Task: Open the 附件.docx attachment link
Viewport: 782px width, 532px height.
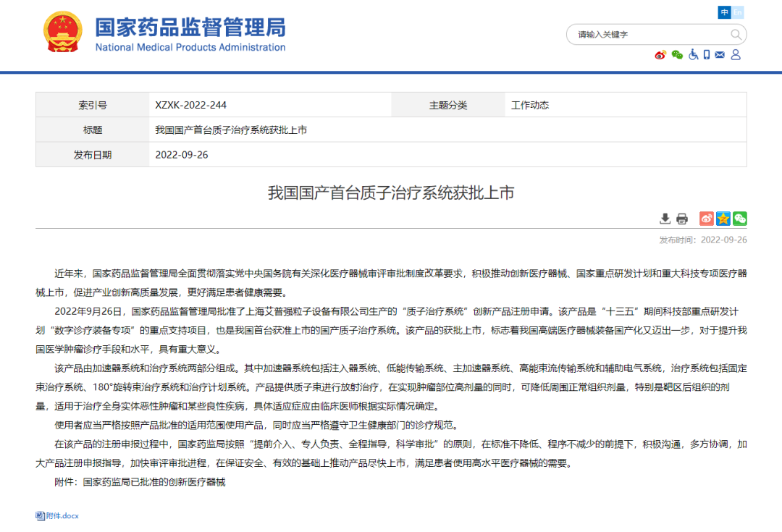Action: tap(62, 516)
